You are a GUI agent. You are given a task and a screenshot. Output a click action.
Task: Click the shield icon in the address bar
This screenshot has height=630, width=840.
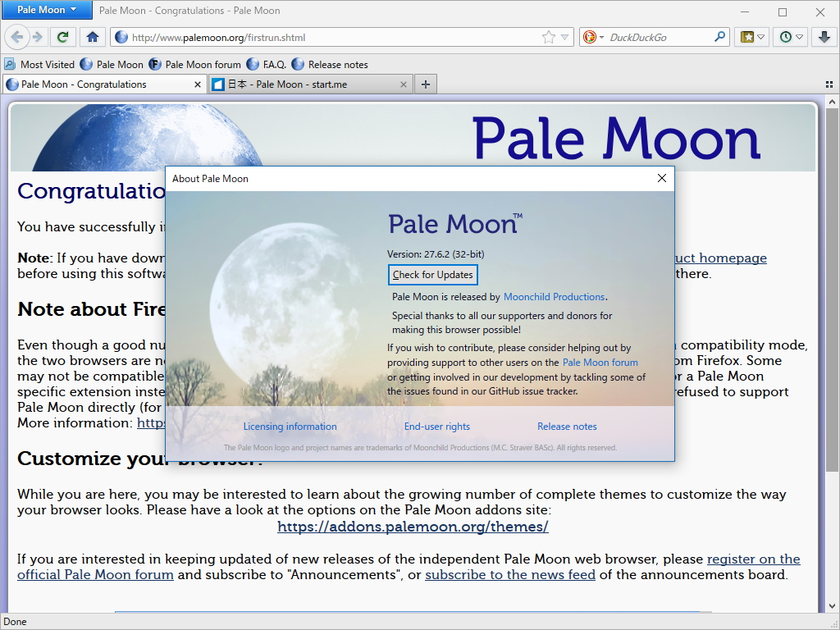tap(120, 37)
